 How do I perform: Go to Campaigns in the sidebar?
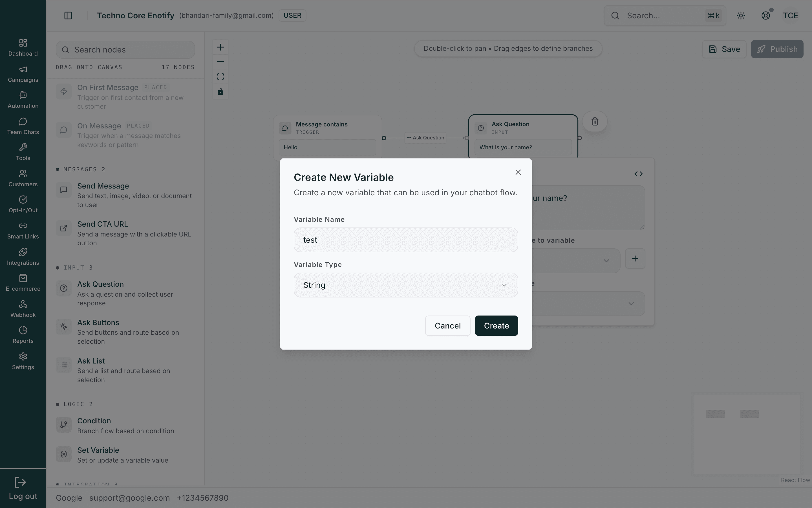pos(23,74)
